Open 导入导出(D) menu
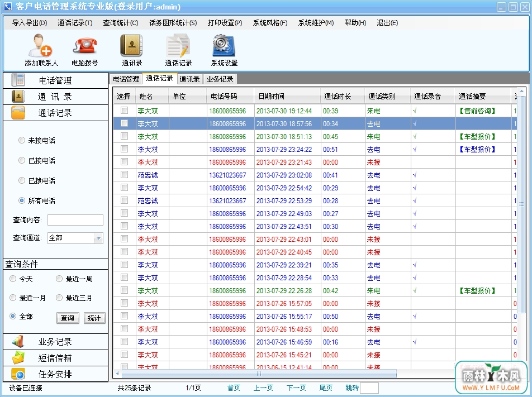 (x=30, y=23)
